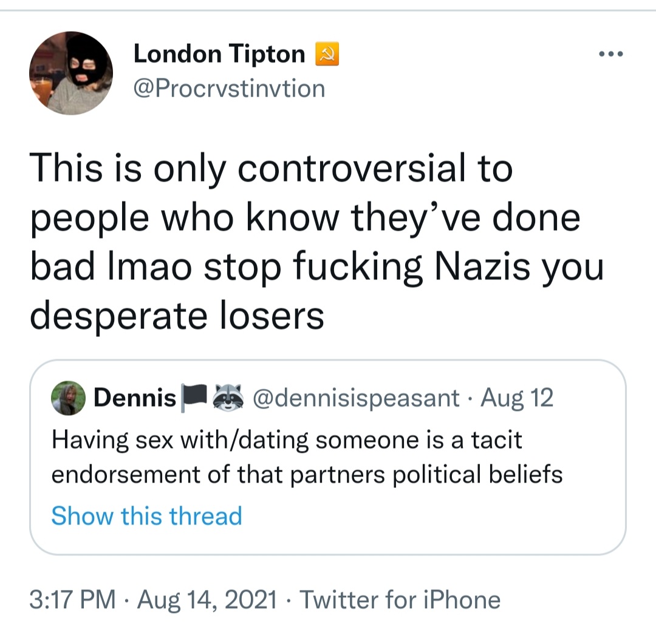Viewport: 656px width, 644px height.
Task: Open the three-dot more options menu
Action: (611, 53)
